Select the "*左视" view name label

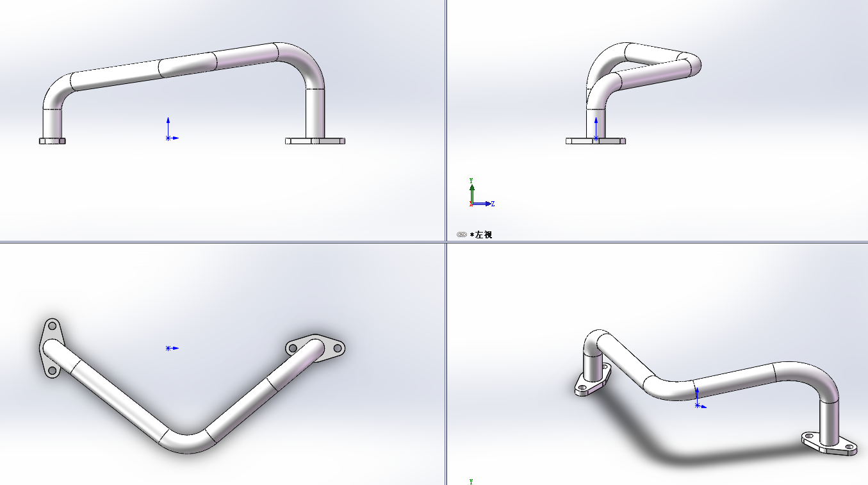[481, 234]
